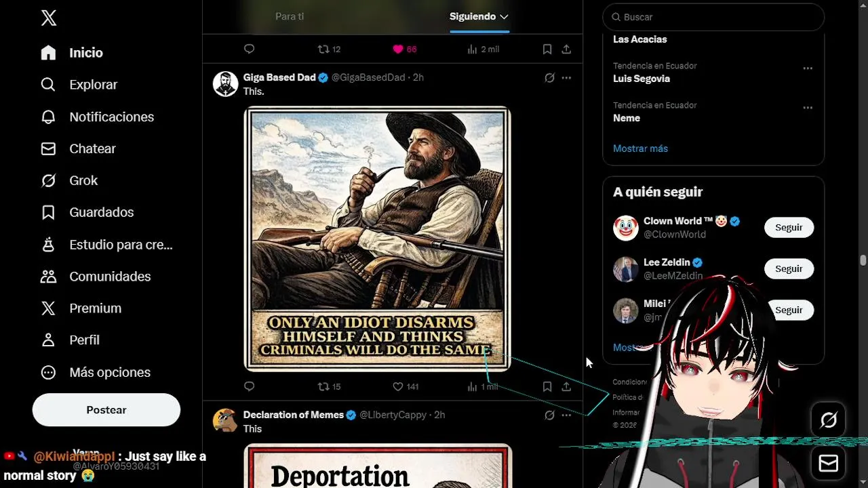Open Guardados bookmark icon in sidebar
Image resolution: width=868 pixels, height=488 pixels.
click(48, 212)
